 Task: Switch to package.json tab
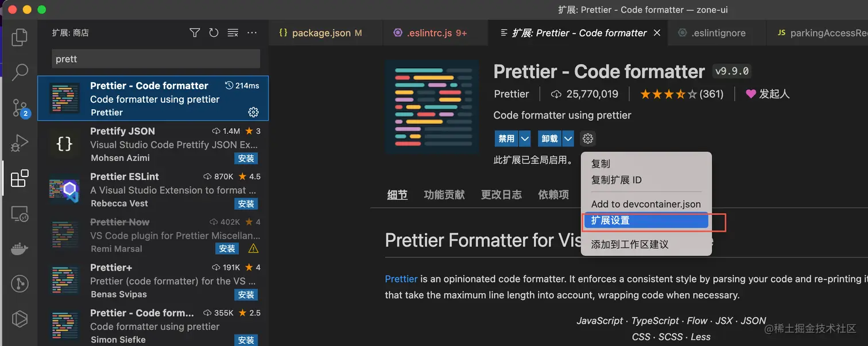pos(325,33)
